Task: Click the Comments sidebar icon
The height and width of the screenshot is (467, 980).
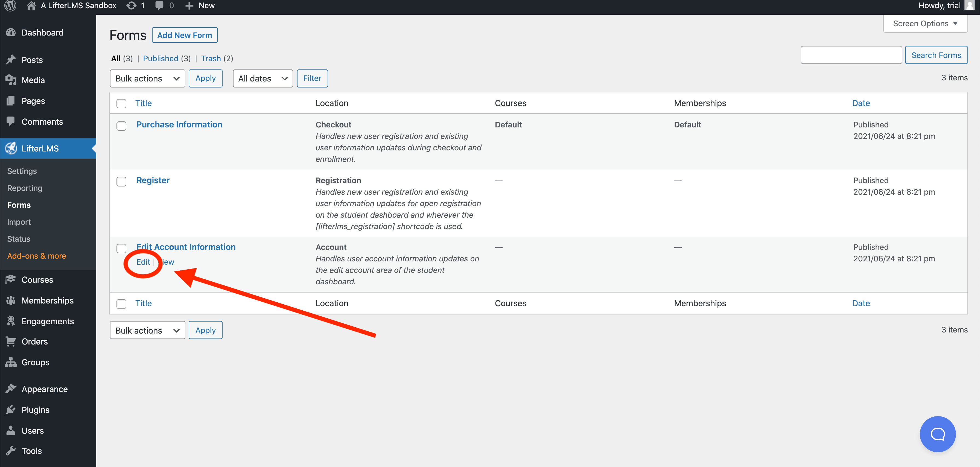Action: click(x=11, y=121)
